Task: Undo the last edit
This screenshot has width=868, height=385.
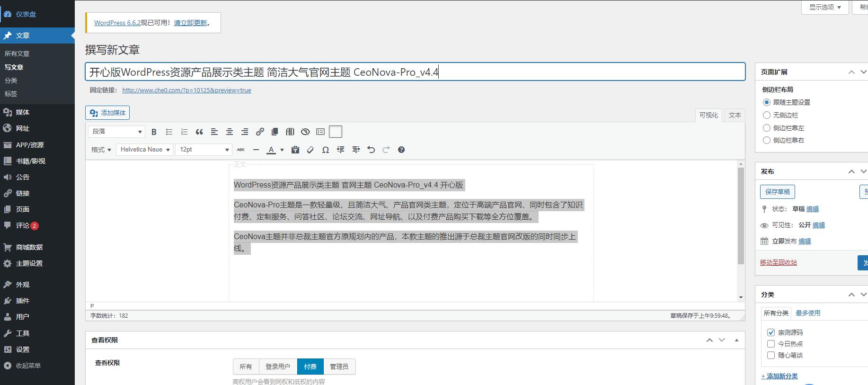Action: pyautogui.click(x=371, y=150)
